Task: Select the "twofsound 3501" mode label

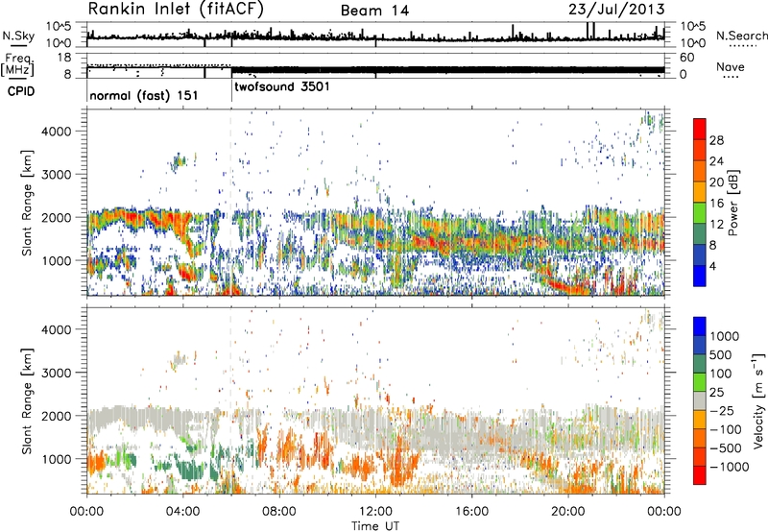Action: pos(282,87)
